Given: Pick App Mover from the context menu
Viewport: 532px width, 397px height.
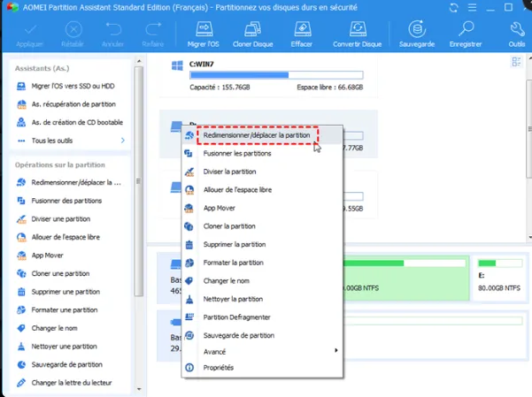Looking at the screenshot, I should (262, 208).
